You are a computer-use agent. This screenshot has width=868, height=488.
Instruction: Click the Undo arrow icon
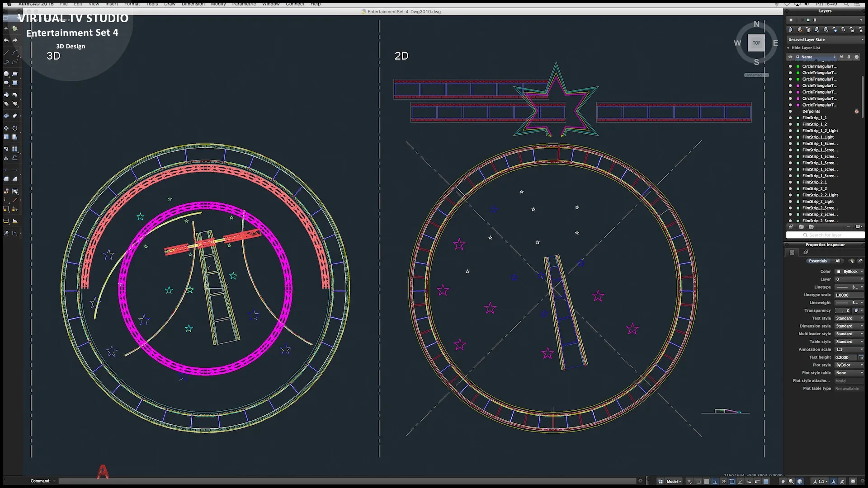(6, 41)
